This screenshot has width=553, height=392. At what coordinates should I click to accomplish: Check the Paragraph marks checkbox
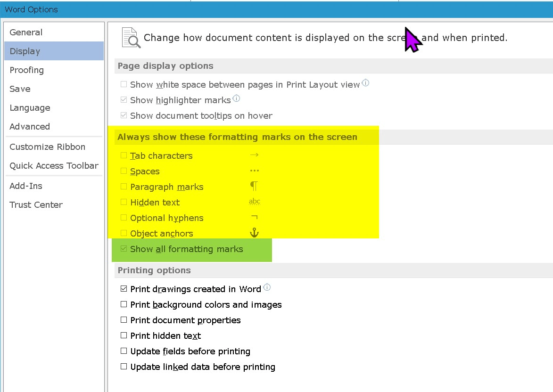(x=124, y=187)
